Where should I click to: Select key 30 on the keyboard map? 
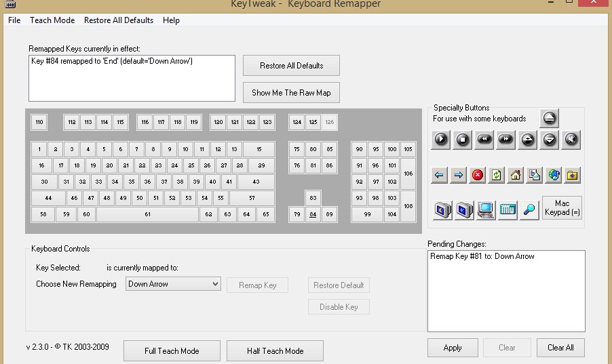pos(45,182)
